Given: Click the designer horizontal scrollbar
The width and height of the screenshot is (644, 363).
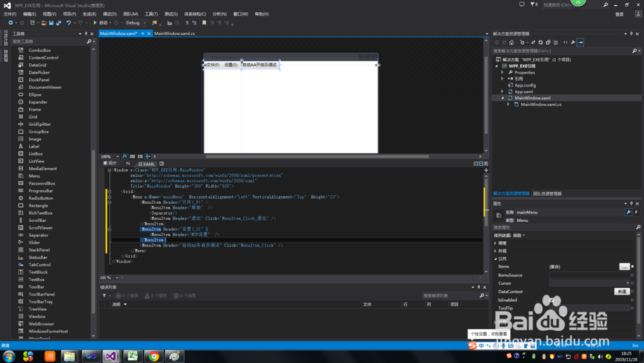Looking at the screenshot, I should [x=317, y=157].
